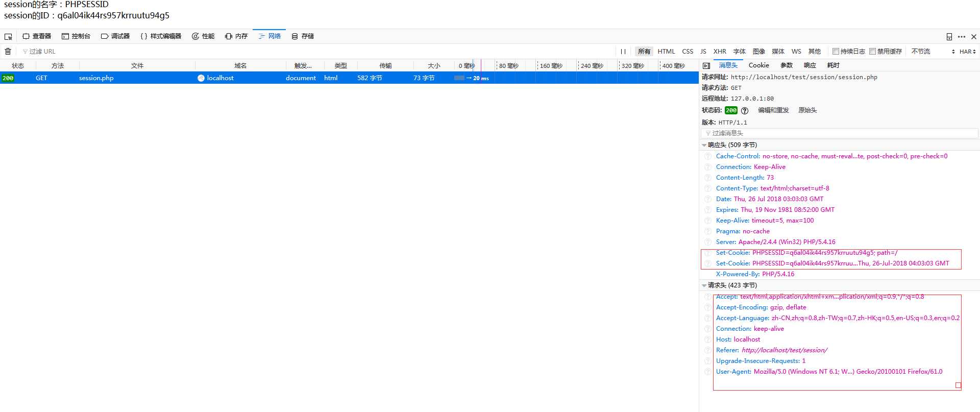
Task: Open help icon beside Cache-Control header
Action: 708,156
